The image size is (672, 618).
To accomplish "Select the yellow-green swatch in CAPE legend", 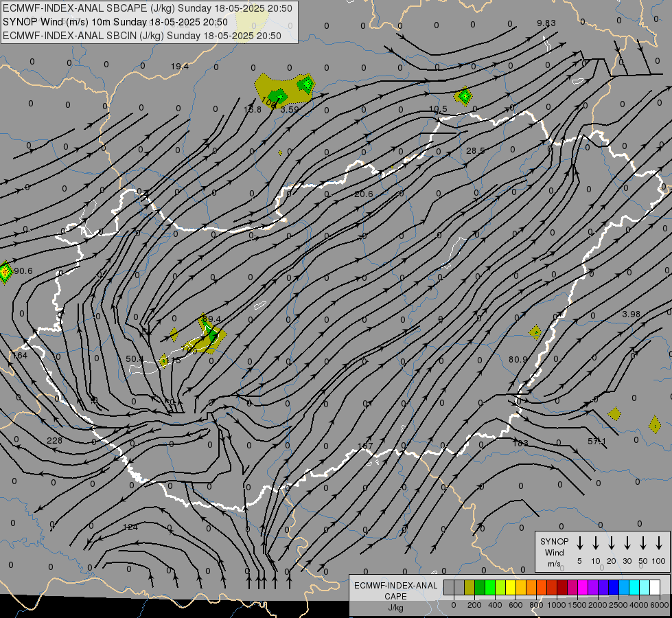I will 500,587.
